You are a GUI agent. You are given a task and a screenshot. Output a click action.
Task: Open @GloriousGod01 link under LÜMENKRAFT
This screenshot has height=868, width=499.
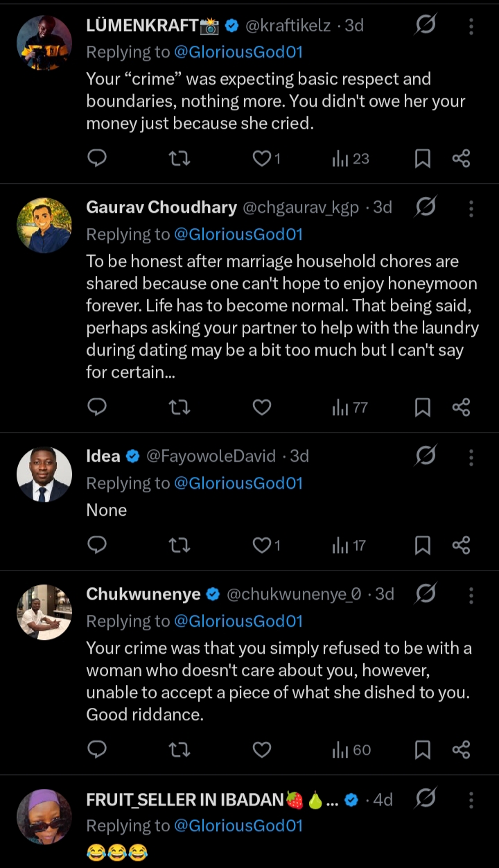[238, 53]
